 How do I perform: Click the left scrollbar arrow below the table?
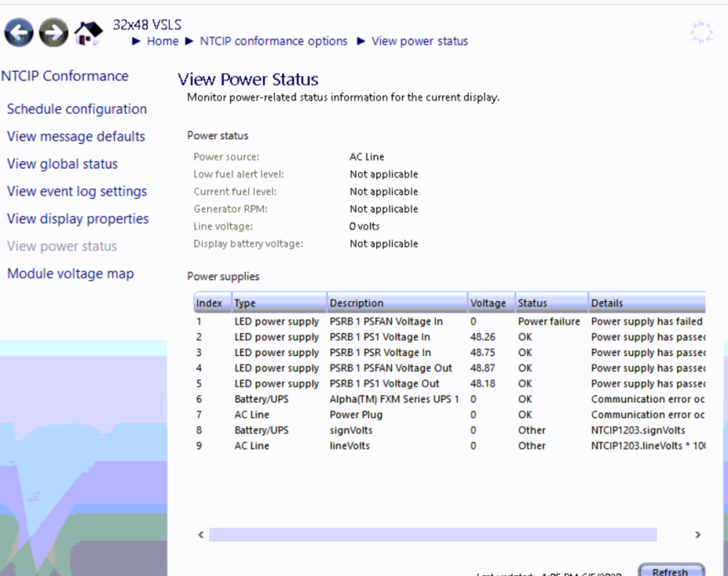[200, 534]
